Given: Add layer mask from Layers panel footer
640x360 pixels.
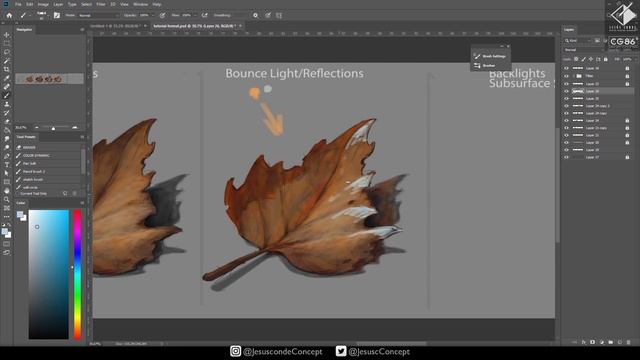Looking at the screenshot, I should pos(593,342).
